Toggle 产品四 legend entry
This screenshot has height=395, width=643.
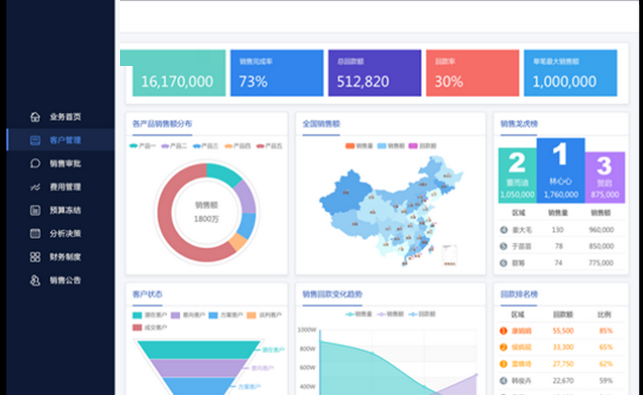tap(237, 146)
